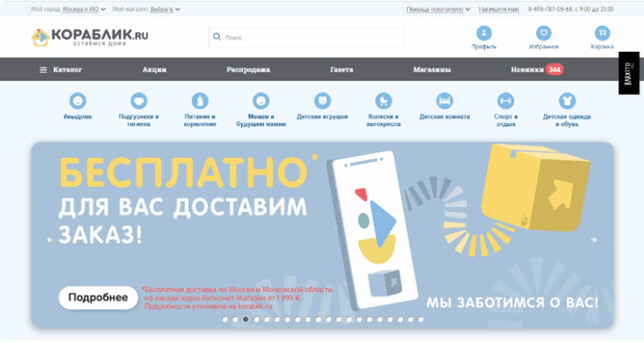
Task: Open the Акции menu item
Action: (154, 70)
